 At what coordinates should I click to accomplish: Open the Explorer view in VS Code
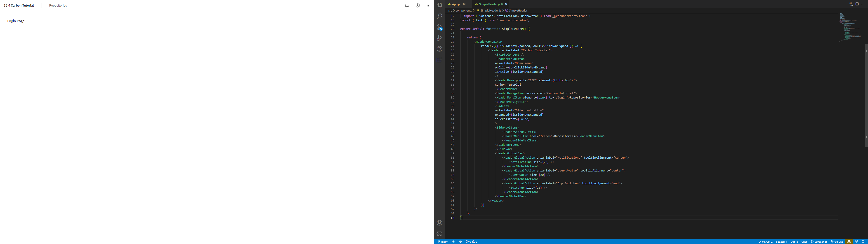[x=439, y=5]
